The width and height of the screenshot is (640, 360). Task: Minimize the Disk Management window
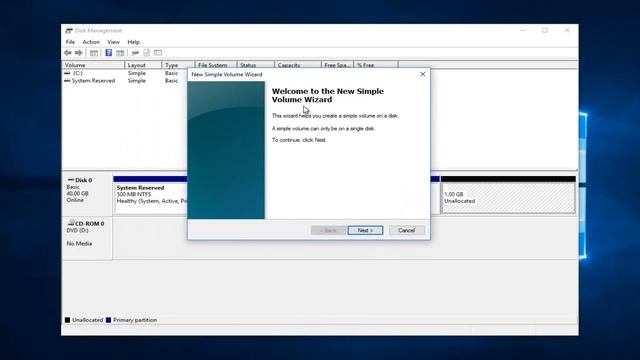pyautogui.click(x=523, y=31)
